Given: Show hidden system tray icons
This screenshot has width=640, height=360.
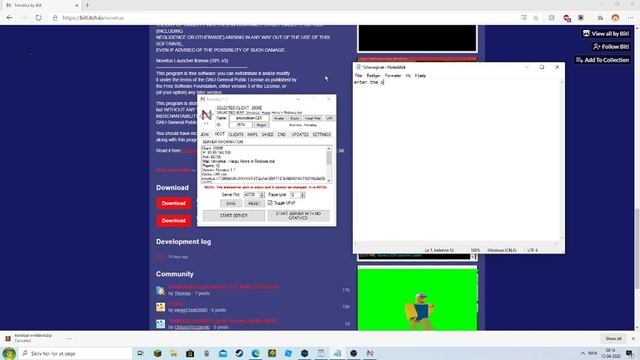Looking at the screenshot, I should tap(583, 353).
